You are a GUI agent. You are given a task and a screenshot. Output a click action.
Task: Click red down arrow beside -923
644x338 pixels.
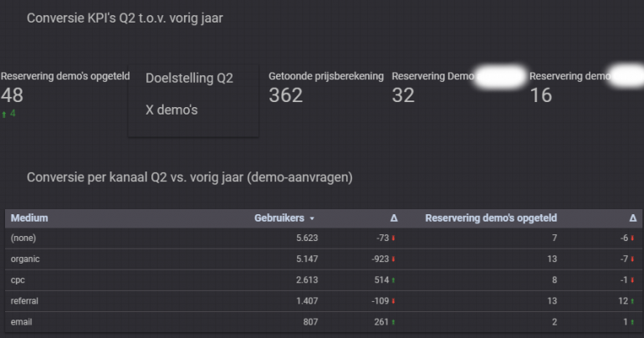[393, 259]
